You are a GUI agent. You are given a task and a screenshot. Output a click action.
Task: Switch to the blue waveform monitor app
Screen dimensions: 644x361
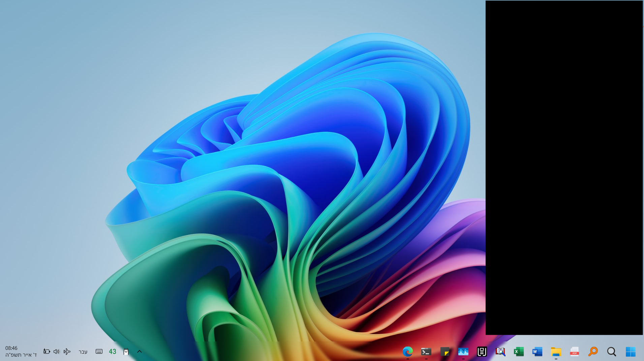click(463, 352)
